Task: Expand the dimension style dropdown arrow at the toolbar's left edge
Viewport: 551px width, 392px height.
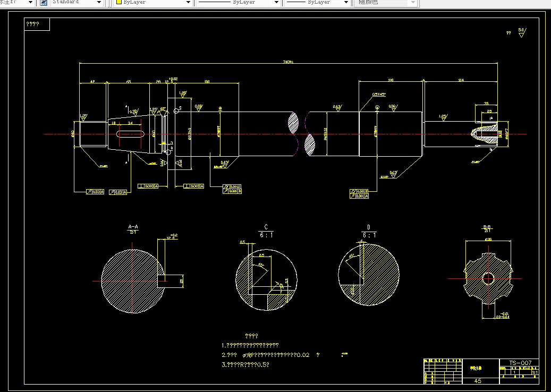Action: (30, 3)
